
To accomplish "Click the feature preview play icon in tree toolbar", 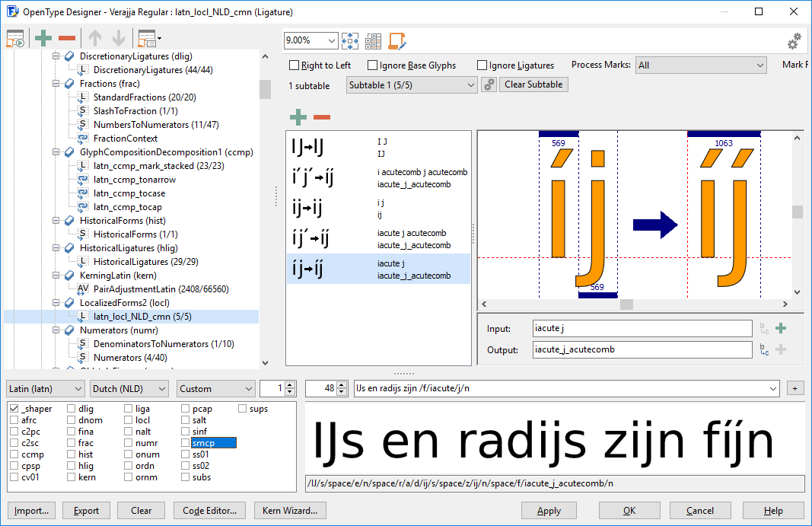I will point(15,38).
